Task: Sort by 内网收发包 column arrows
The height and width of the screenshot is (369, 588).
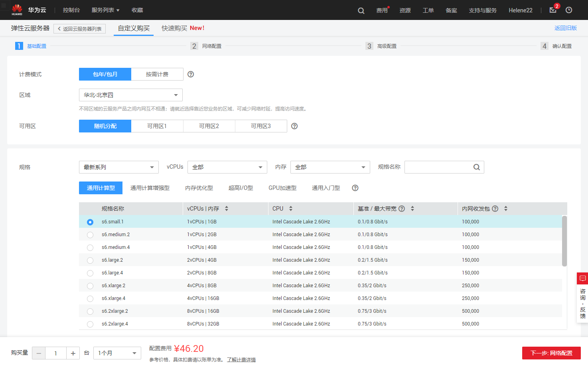Action: (506, 209)
